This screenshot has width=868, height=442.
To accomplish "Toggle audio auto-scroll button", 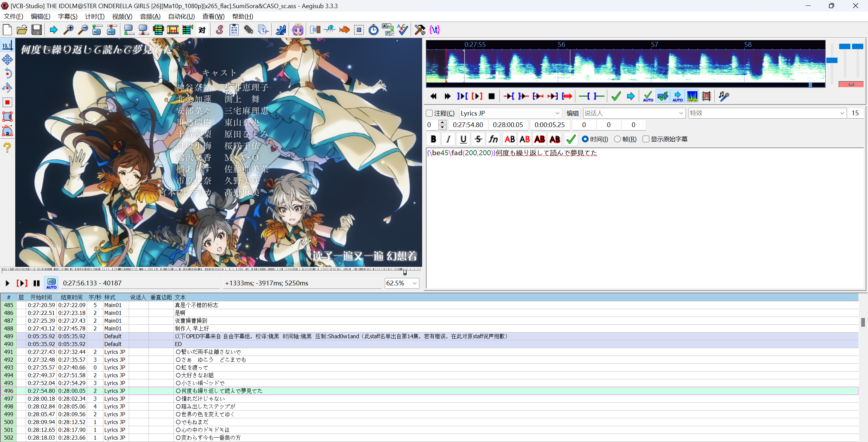I will [x=677, y=96].
